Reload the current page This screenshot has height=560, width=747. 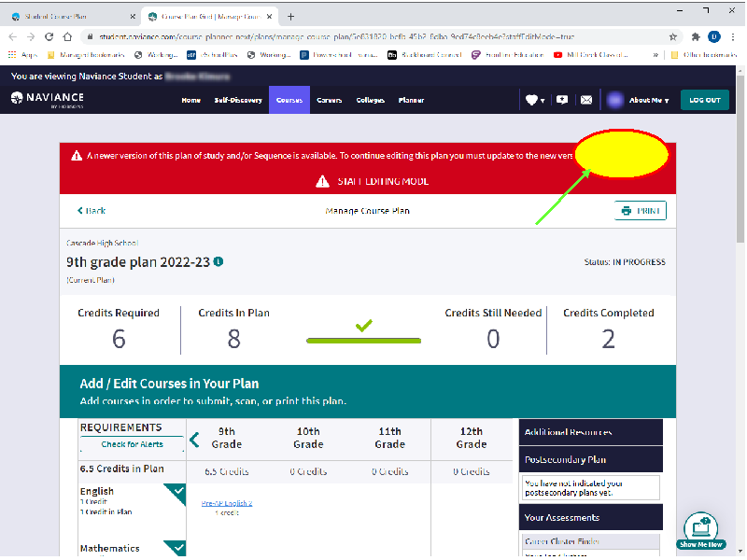click(x=49, y=36)
